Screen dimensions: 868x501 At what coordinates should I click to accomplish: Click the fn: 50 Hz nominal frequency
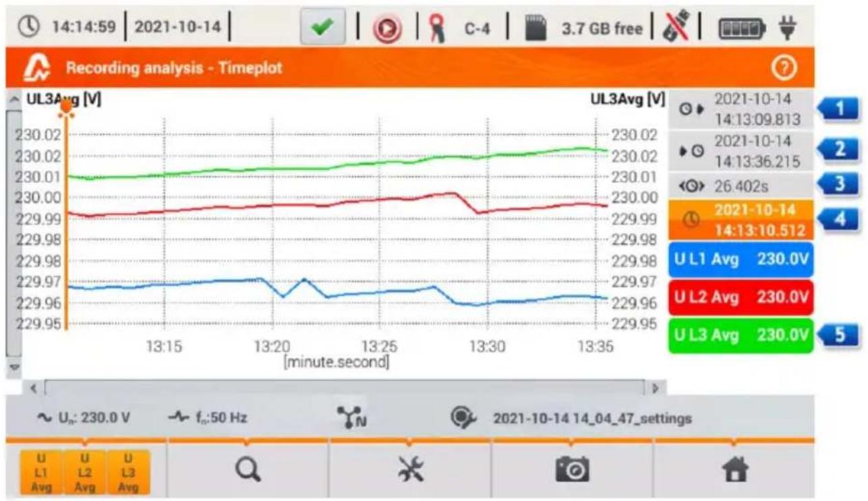point(208,419)
